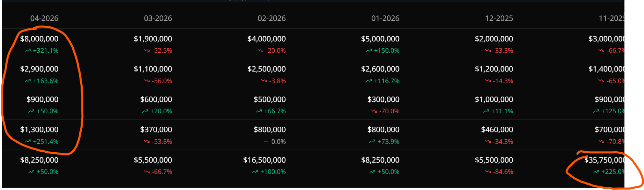Viewport: 644px width, 190px height.
Task: Click the up-trend icon beside +321.1%
Action: pyautogui.click(x=27, y=51)
